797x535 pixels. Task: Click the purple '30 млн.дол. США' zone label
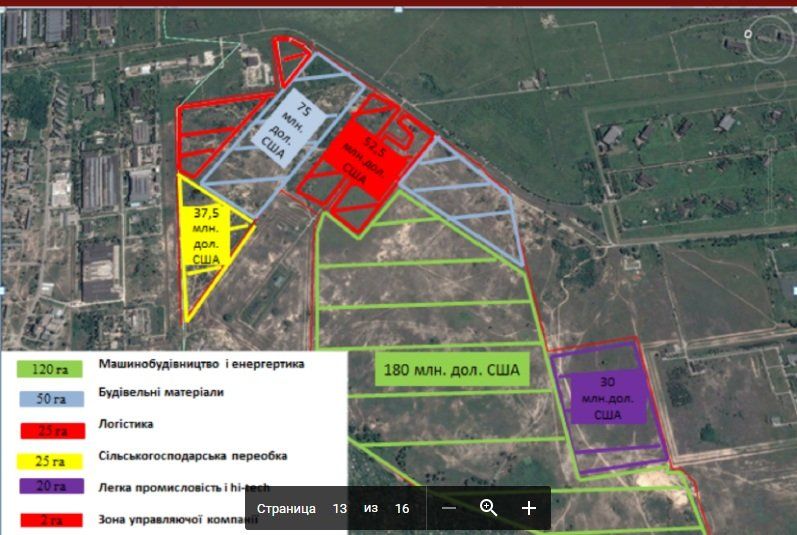coord(607,397)
